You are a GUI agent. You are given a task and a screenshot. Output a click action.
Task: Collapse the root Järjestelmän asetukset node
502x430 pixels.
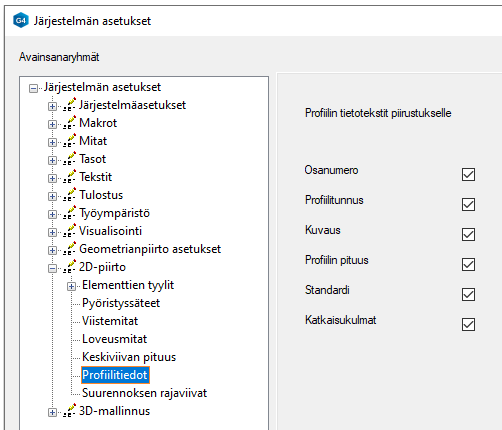33,89
